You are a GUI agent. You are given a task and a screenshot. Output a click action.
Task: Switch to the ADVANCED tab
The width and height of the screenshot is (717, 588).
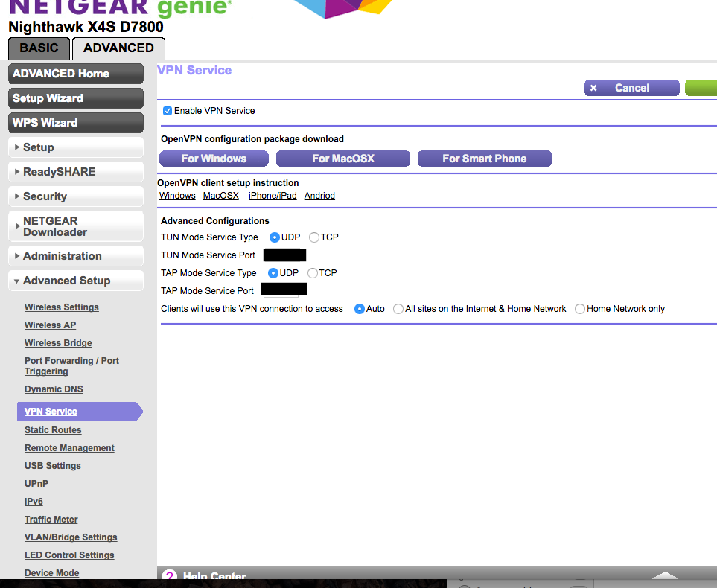pyautogui.click(x=118, y=48)
